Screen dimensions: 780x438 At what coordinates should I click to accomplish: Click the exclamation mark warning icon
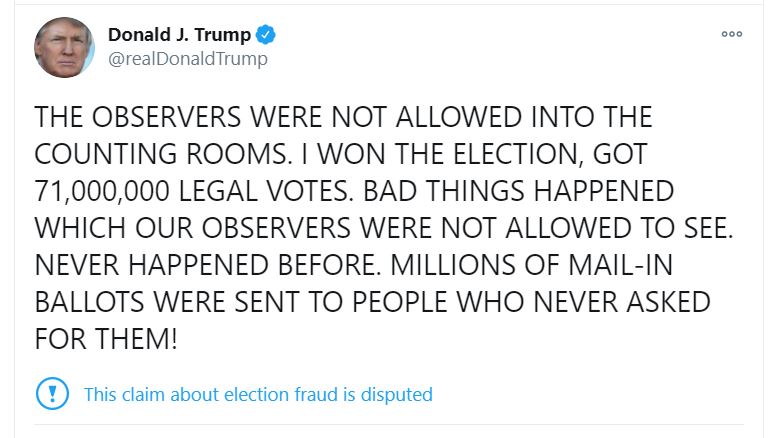[x=51, y=393]
